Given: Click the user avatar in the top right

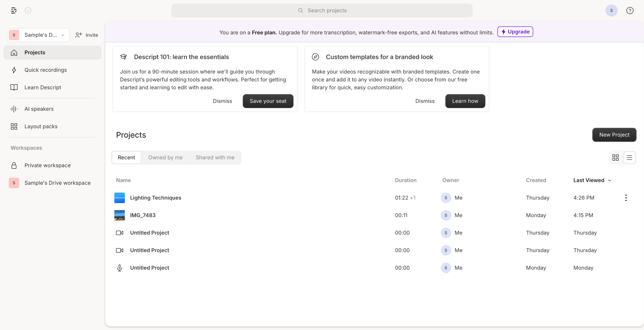Looking at the screenshot, I should pyautogui.click(x=611, y=10).
